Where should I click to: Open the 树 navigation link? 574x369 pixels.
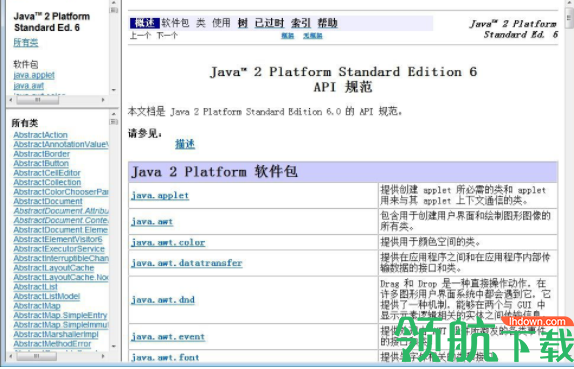coord(242,23)
